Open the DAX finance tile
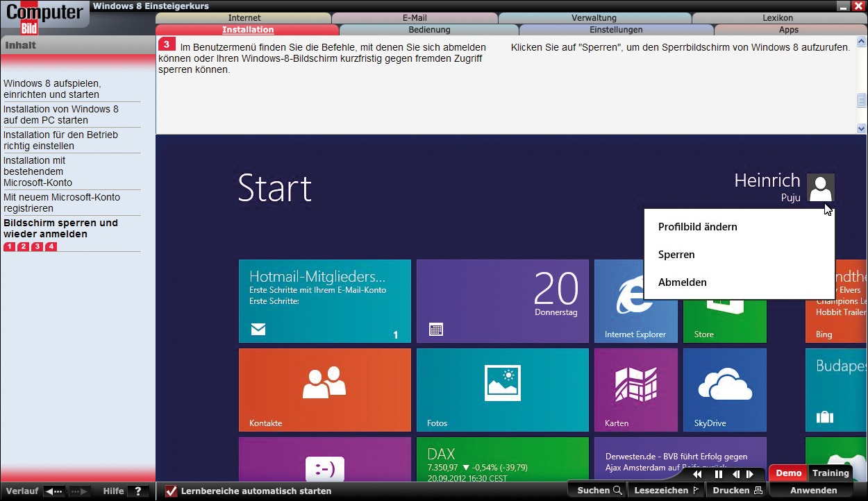This screenshot has width=868, height=501. coord(503,459)
